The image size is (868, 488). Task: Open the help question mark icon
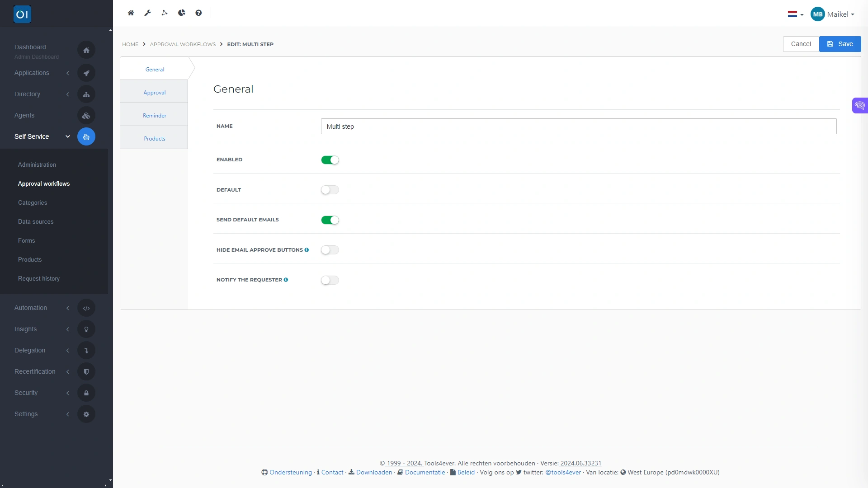coord(198,13)
